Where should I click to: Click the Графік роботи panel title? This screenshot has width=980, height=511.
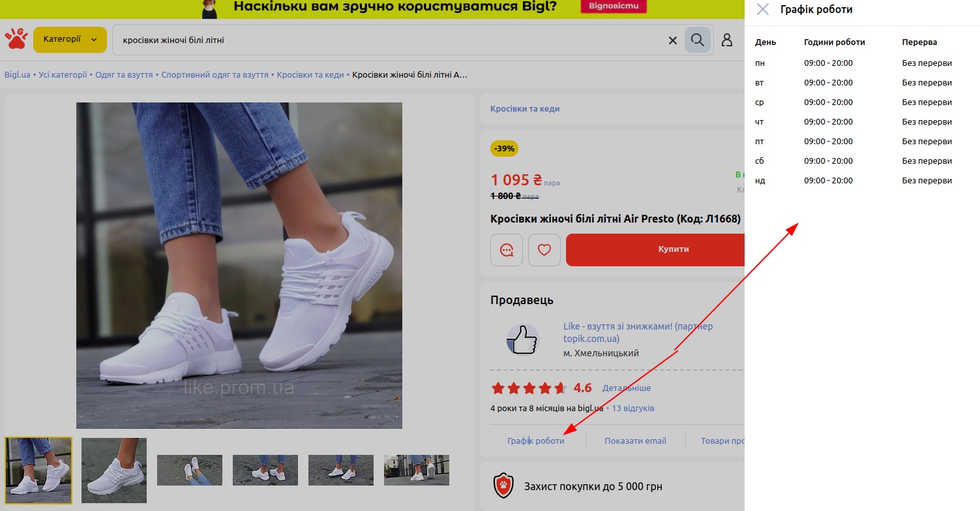point(816,10)
